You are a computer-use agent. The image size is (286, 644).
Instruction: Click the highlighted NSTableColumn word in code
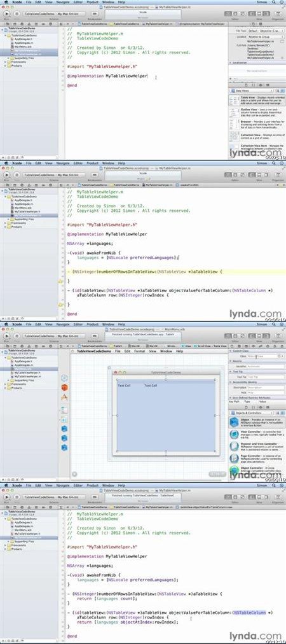[250, 612]
